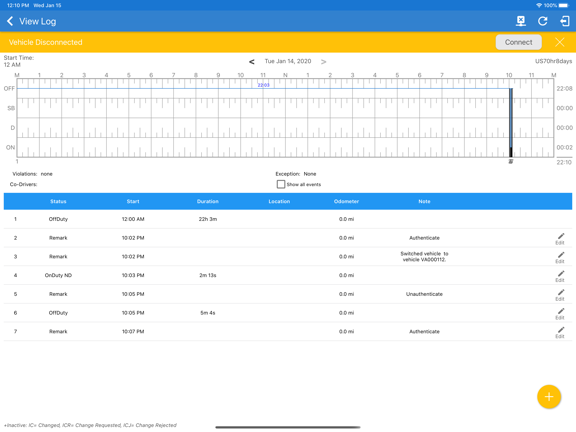This screenshot has height=432, width=576.
Task: Tap the Status column header
Action: point(58,201)
